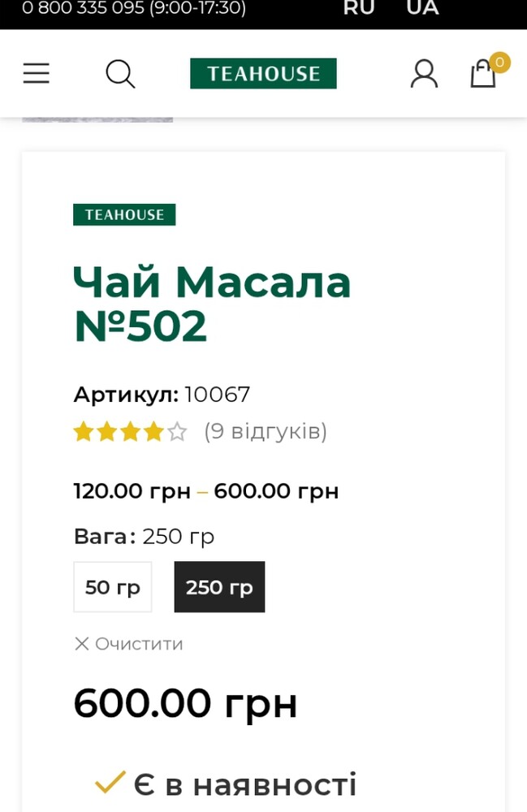Image resolution: width=527 pixels, height=812 pixels.
Task: Switch site language to UA
Action: [422, 8]
